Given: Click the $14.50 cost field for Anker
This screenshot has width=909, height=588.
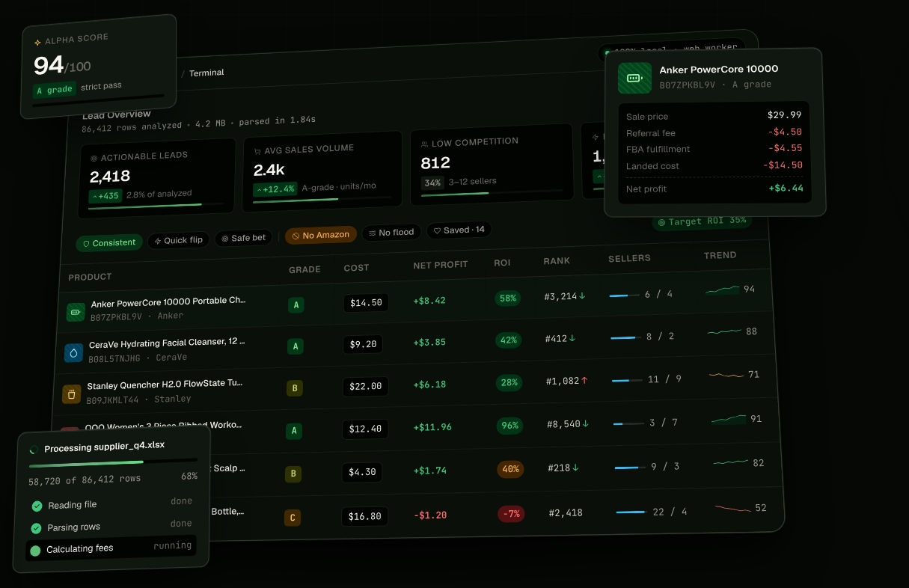Looking at the screenshot, I should point(367,303).
